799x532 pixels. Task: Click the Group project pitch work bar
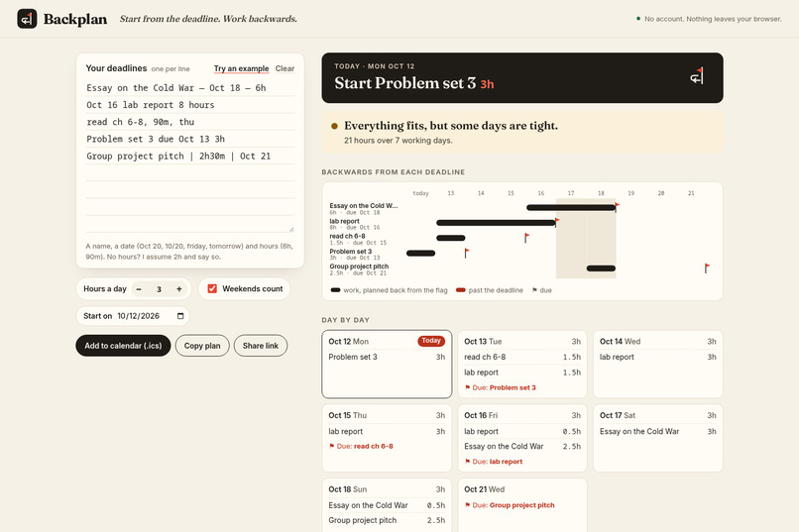601,268
